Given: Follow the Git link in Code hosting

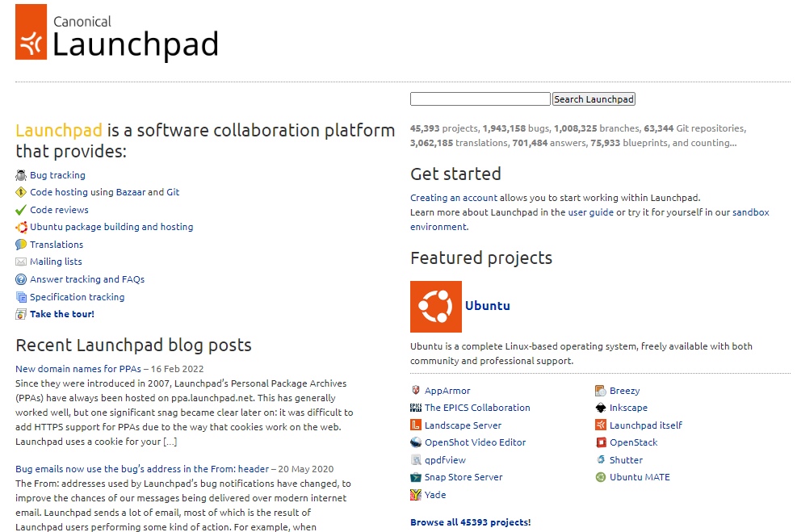Looking at the screenshot, I should click(173, 192).
